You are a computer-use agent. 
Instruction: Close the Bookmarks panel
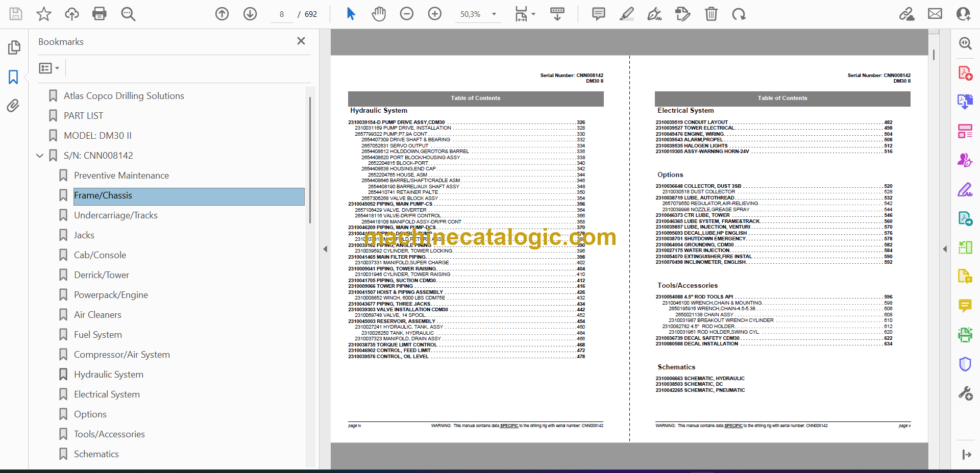(301, 41)
